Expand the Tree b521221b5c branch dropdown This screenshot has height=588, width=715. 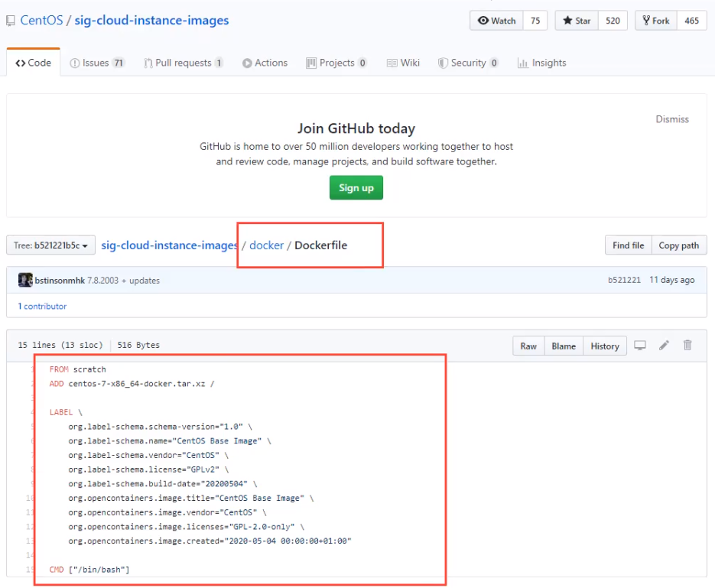point(50,245)
